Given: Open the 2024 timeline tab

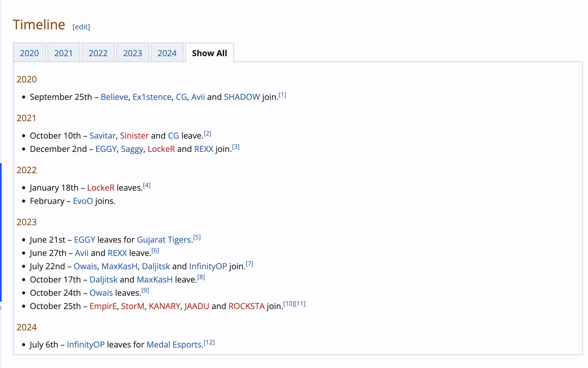Looking at the screenshot, I should click(x=167, y=53).
